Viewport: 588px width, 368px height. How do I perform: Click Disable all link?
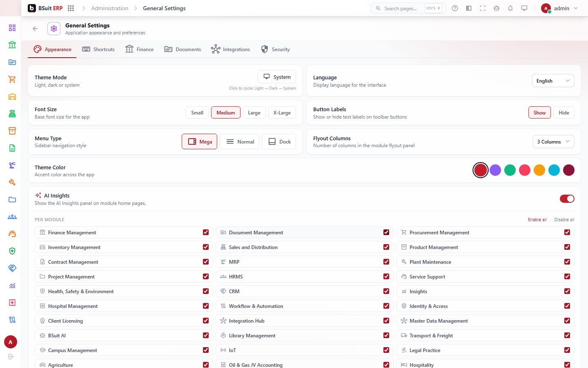point(564,220)
